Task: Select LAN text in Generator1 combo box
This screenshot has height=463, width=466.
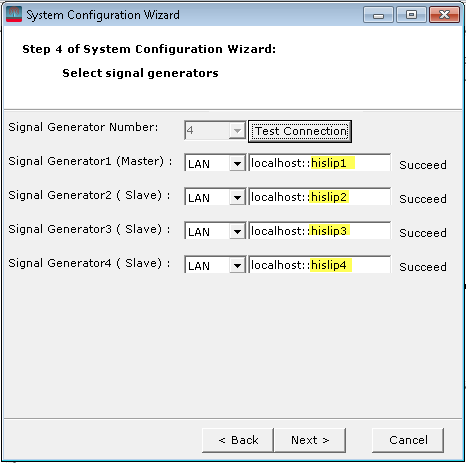Action: click(x=199, y=164)
